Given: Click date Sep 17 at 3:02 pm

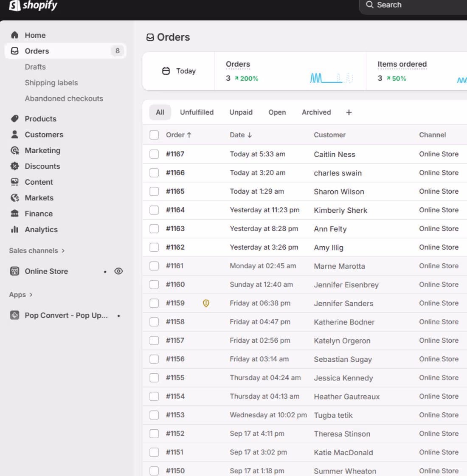Looking at the screenshot, I should click(x=258, y=452).
